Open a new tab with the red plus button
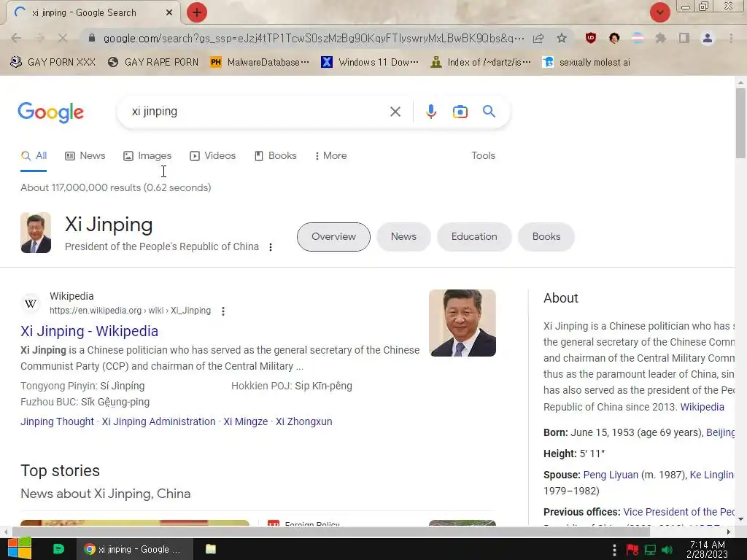Screen dimensions: 747x560 pos(197,12)
